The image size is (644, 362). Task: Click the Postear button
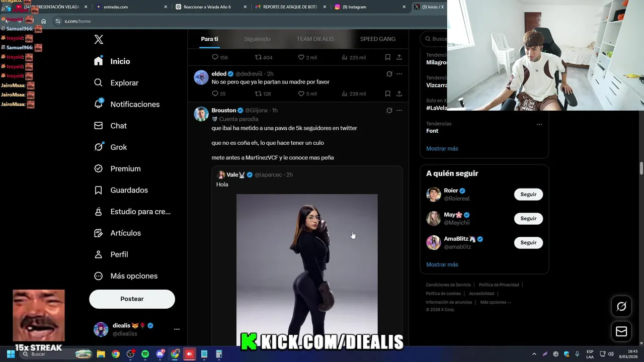[x=132, y=299]
